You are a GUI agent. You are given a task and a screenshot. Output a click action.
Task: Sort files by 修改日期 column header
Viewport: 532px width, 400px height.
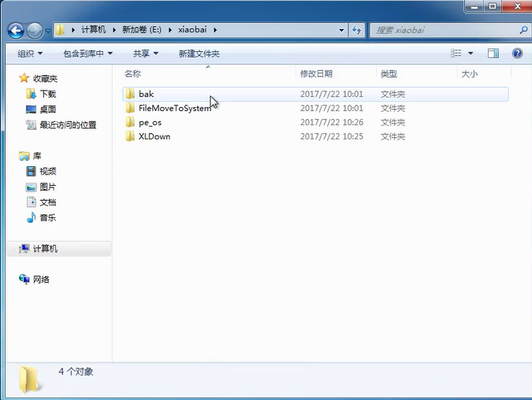pyautogui.click(x=316, y=73)
